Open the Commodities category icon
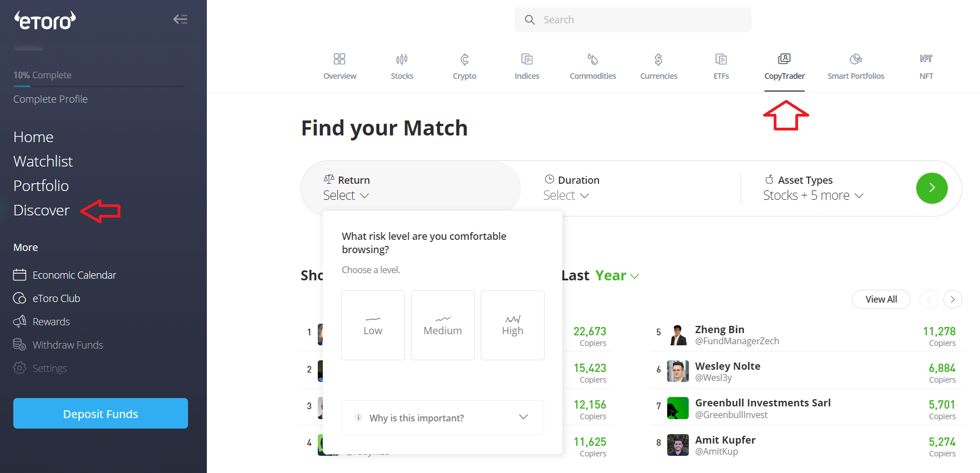Screen dimensions: 980x473 [593, 59]
